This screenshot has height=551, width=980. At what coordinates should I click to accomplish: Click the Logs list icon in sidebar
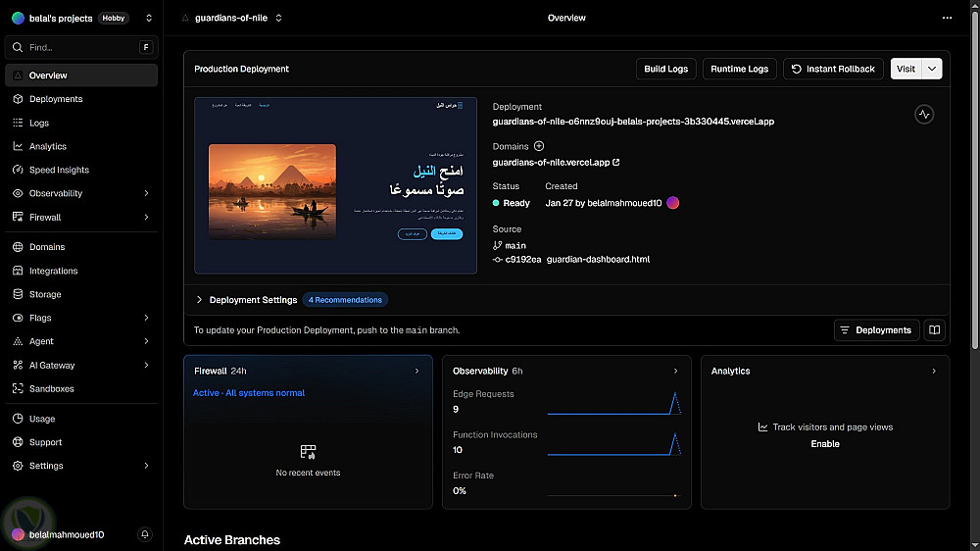(18, 123)
